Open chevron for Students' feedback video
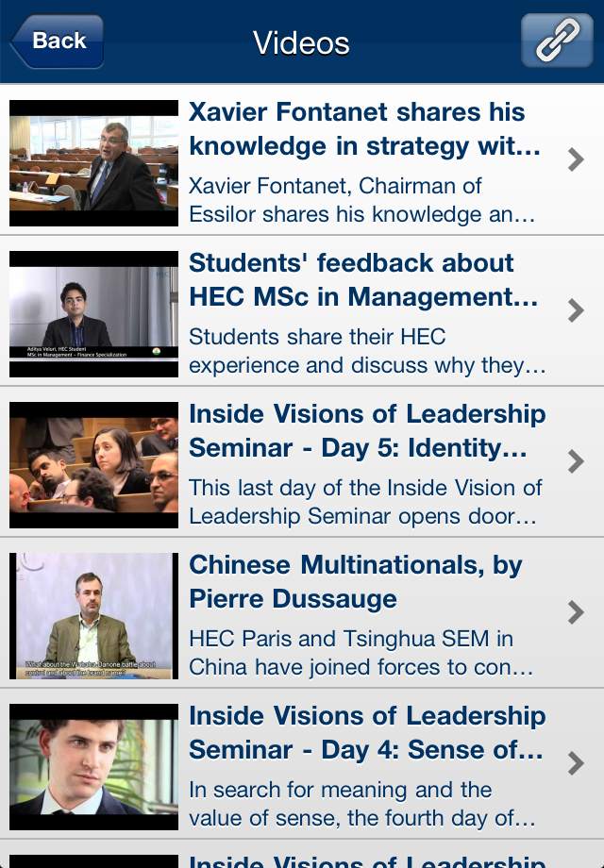 (x=576, y=310)
